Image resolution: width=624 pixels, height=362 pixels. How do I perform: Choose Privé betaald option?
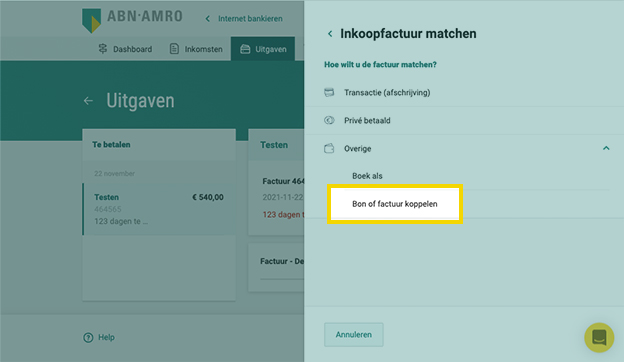click(464, 121)
